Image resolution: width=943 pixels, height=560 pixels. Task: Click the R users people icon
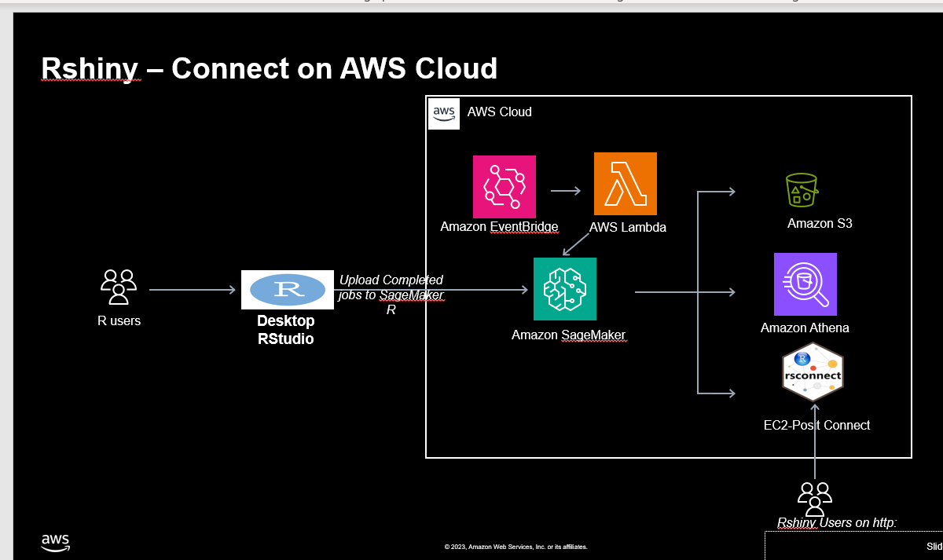click(119, 287)
